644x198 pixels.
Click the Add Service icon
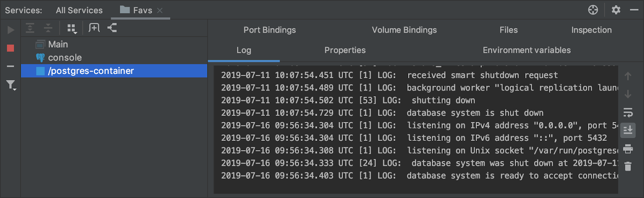point(112,28)
